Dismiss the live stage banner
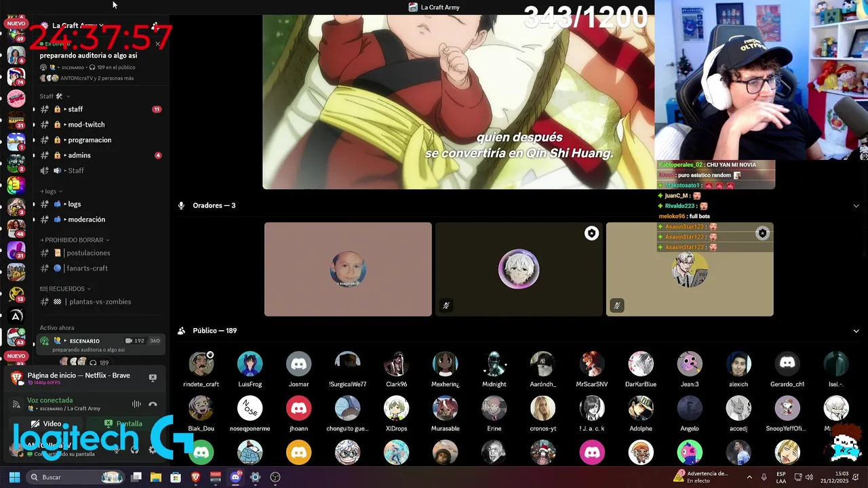 pos(157,44)
